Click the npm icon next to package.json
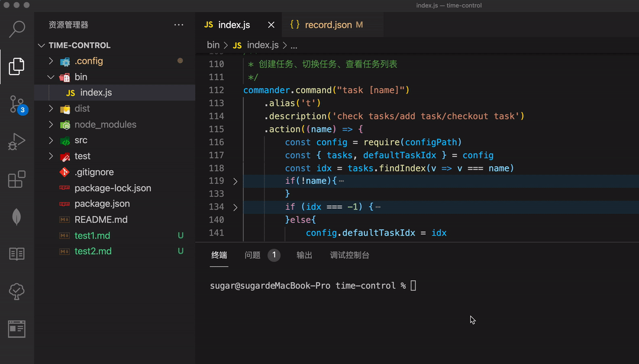Screen dimensions: 639x364 (x=64, y=204)
